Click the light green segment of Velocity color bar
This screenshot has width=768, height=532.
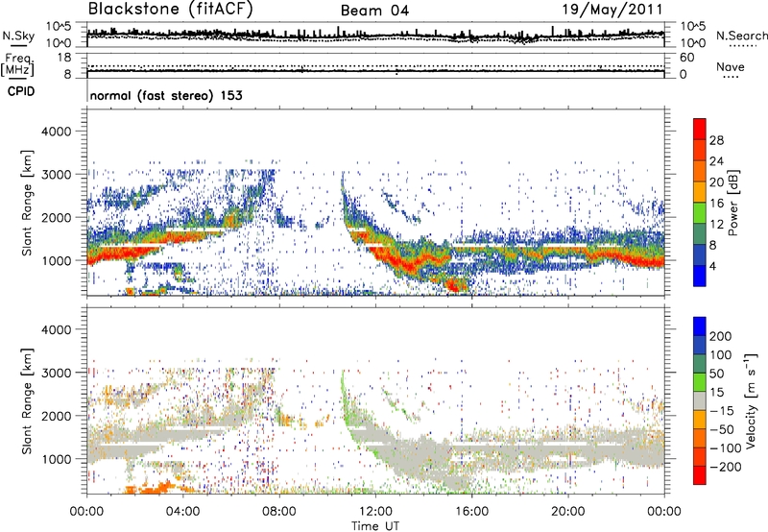(700, 381)
